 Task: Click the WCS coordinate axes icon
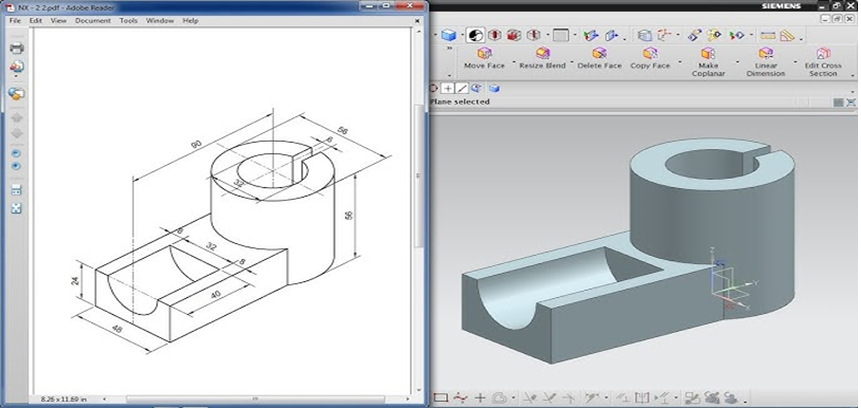664,36
